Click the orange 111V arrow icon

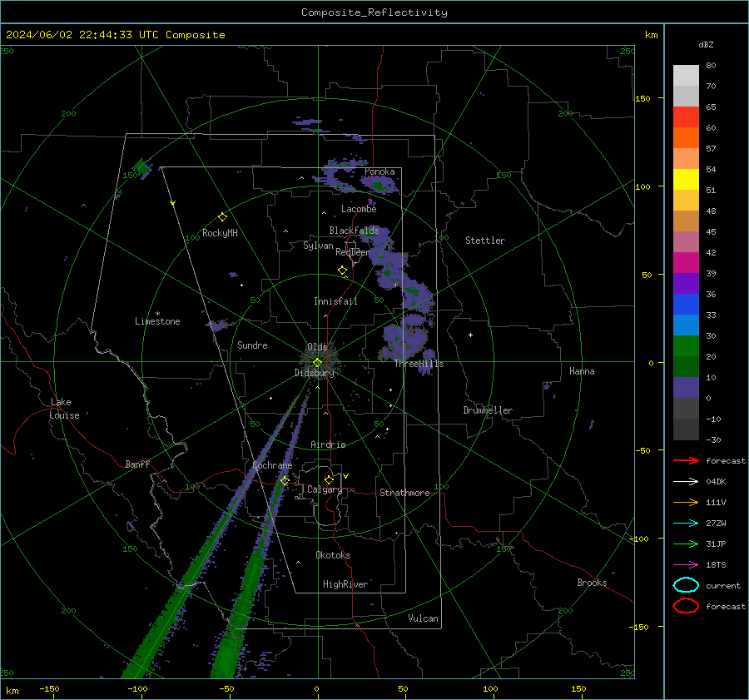686,502
